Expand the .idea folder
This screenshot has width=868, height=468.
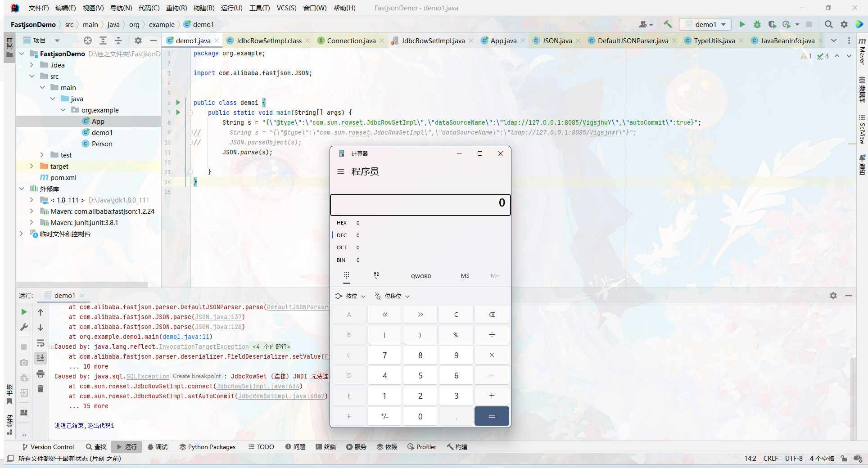(x=32, y=65)
